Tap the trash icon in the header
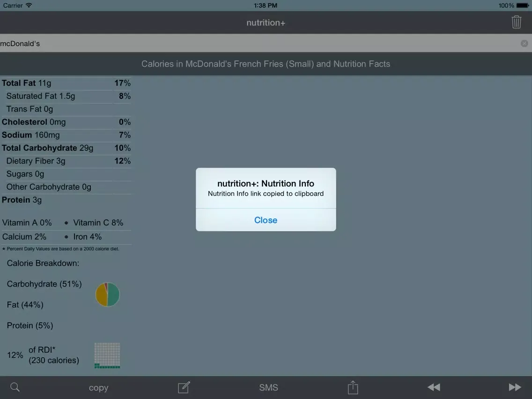The height and width of the screenshot is (399, 532). 517,22
